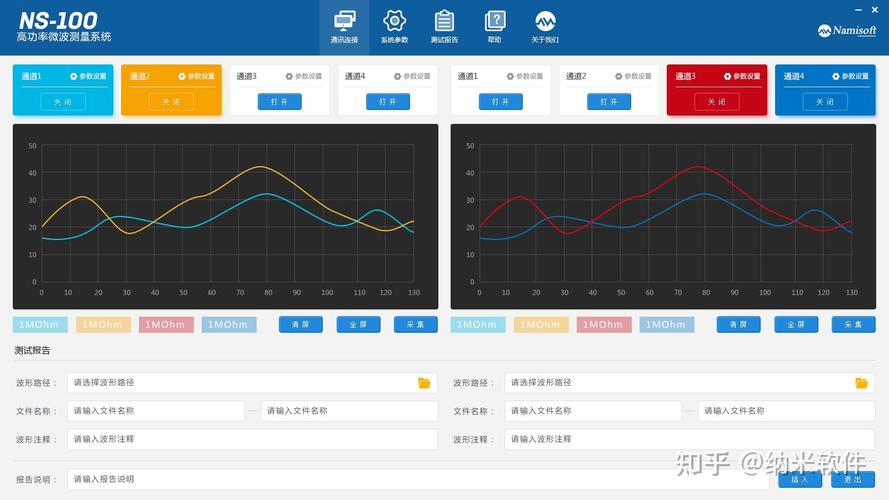The height and width of the screenshot is (500, 889).
Task: Open 参数设置 gear on red 通道3 card
Action: pos(742,76)
